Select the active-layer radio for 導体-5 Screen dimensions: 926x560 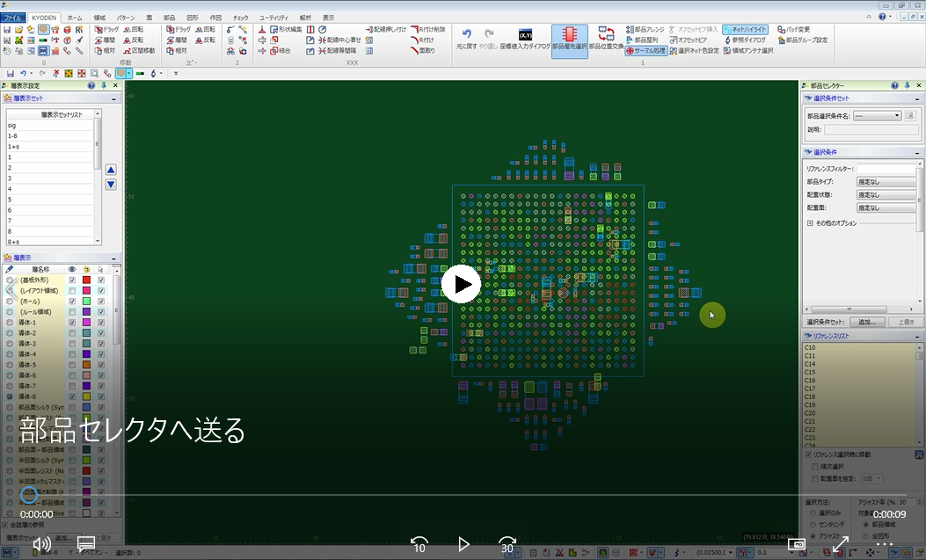click(10, 365)
